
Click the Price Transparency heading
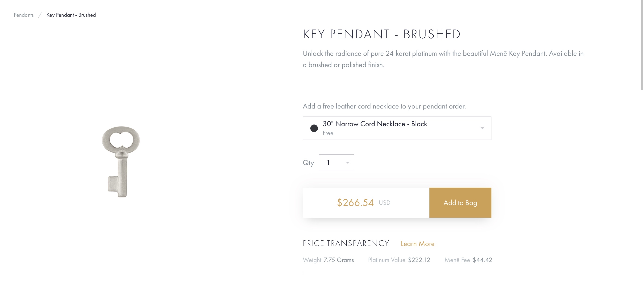346,243
